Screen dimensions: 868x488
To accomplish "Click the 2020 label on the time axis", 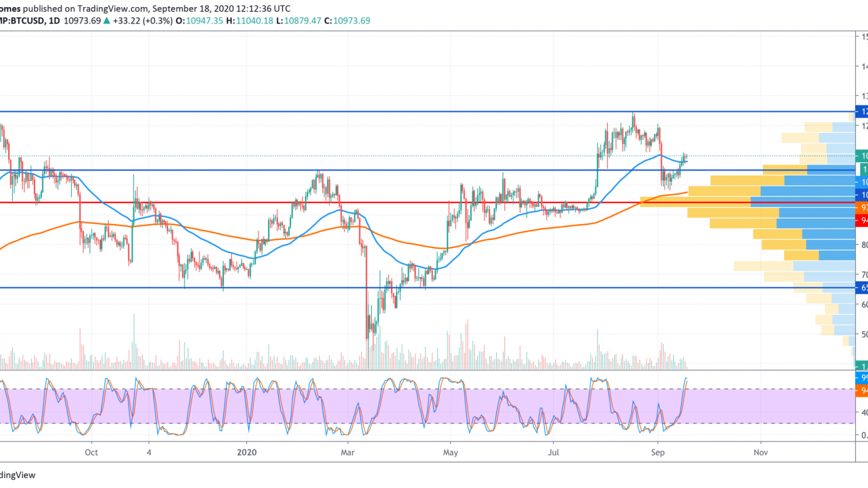I will 247,452.
